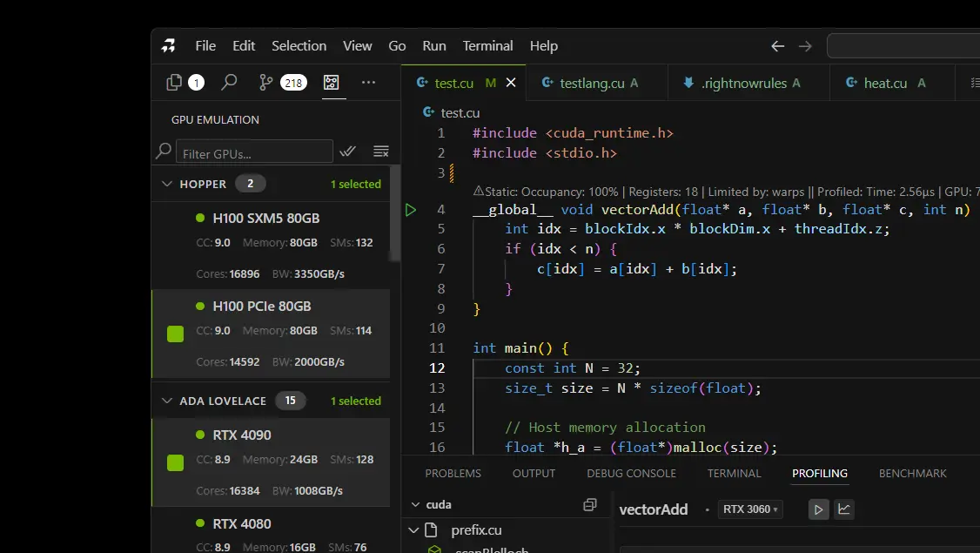Switch to the heat.cu tab
Viewport: 980px width, 553px height.
885,84
